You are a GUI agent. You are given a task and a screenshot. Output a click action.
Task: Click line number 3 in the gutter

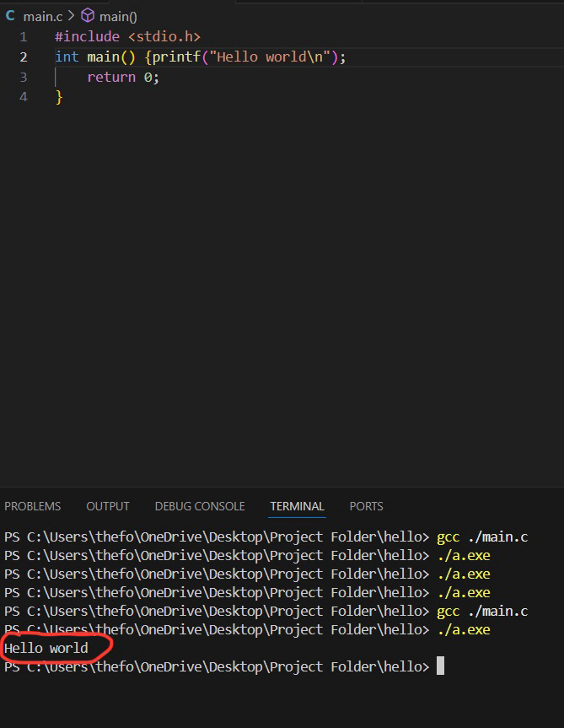[24, 78]
